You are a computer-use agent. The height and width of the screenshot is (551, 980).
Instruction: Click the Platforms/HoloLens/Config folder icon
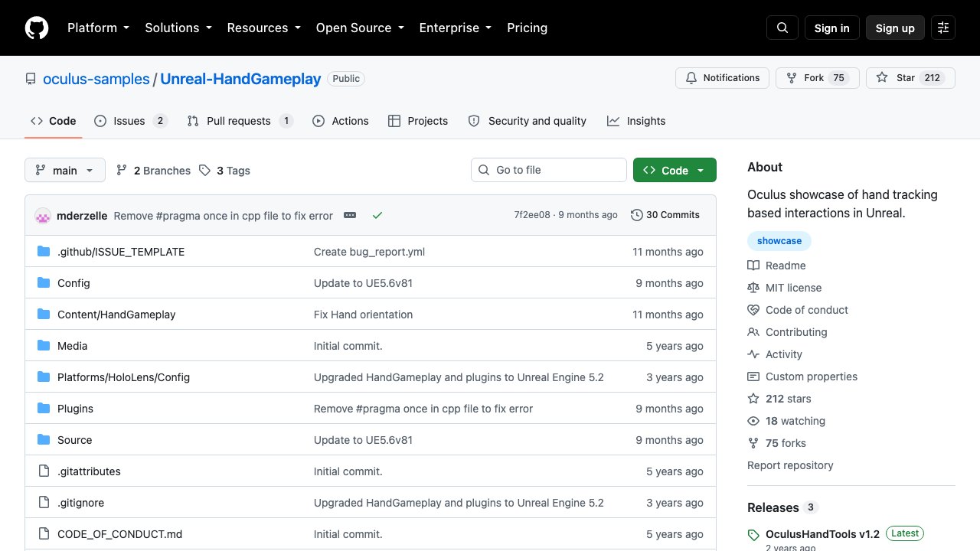[44, 377]
